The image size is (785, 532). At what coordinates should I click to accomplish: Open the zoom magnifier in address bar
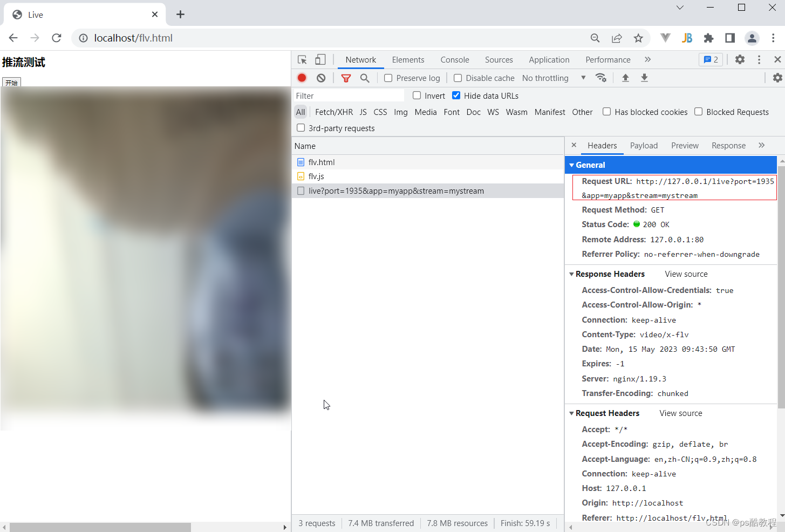point(595,38)
